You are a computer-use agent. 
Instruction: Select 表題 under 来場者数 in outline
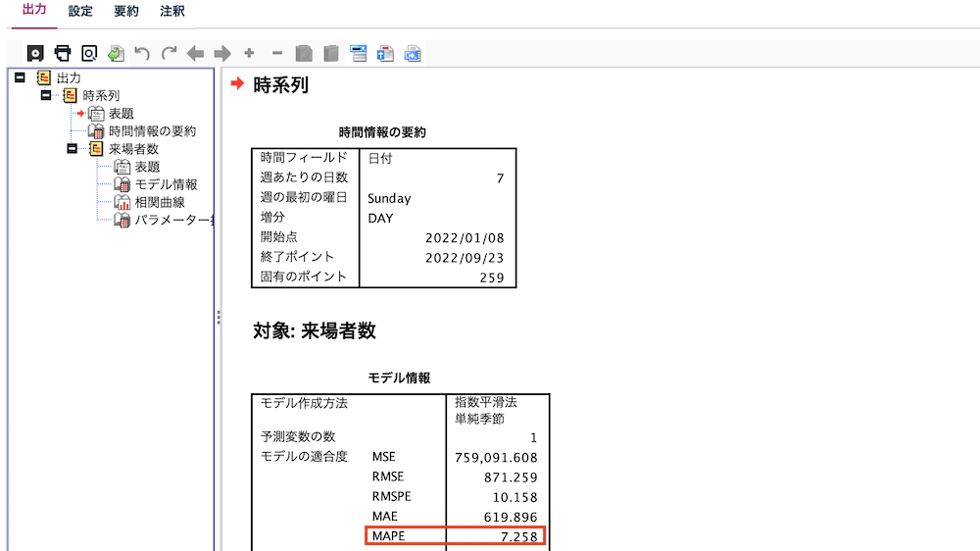(148, 167)
